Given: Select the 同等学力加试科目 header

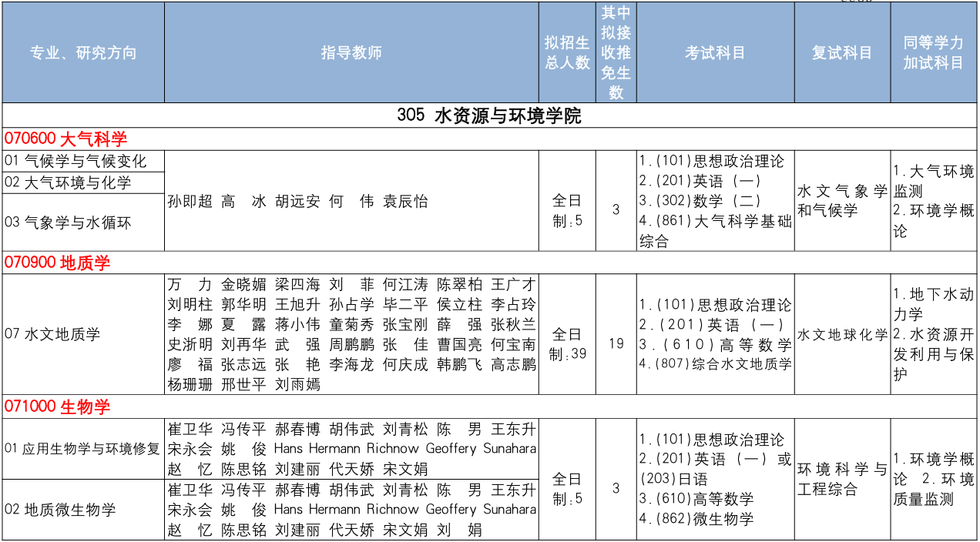Looking at the screenshot, I should [x=934, y=52].
